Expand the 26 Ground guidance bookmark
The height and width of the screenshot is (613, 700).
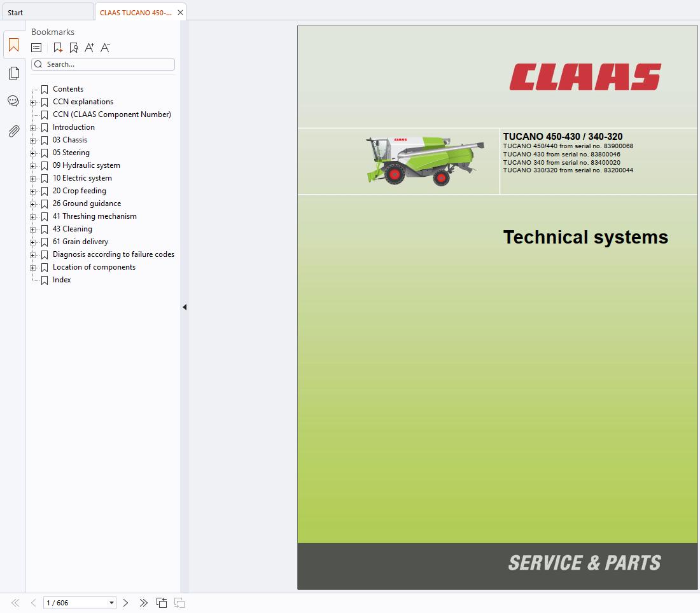[32, 204]
